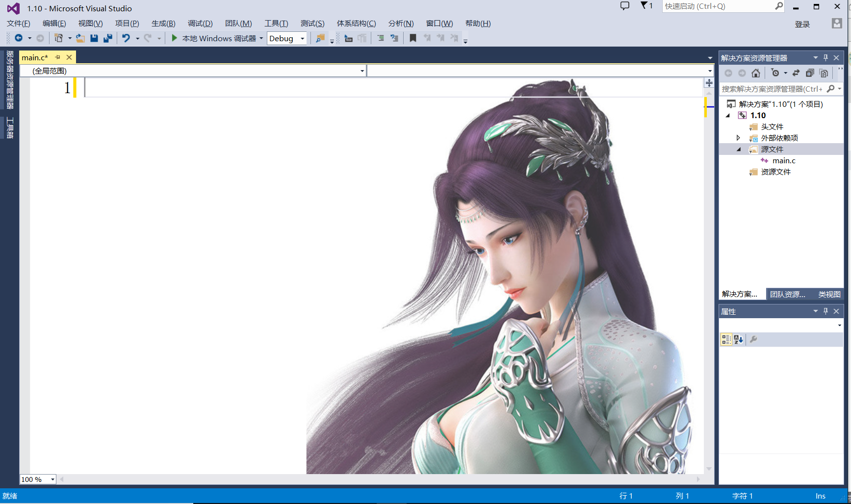Expand the 外部依赖项 node
The height and width of the screenshot is (504, 851).
point(738,138)
